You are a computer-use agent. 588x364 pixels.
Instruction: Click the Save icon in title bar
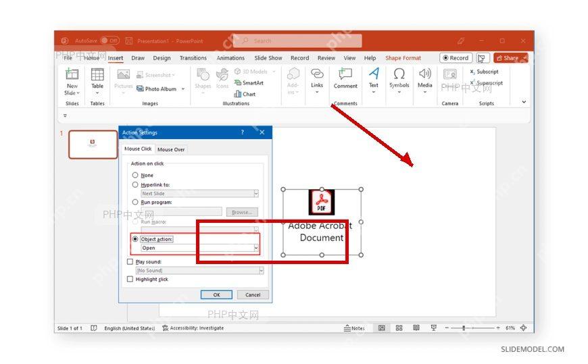tap(128, 41)
